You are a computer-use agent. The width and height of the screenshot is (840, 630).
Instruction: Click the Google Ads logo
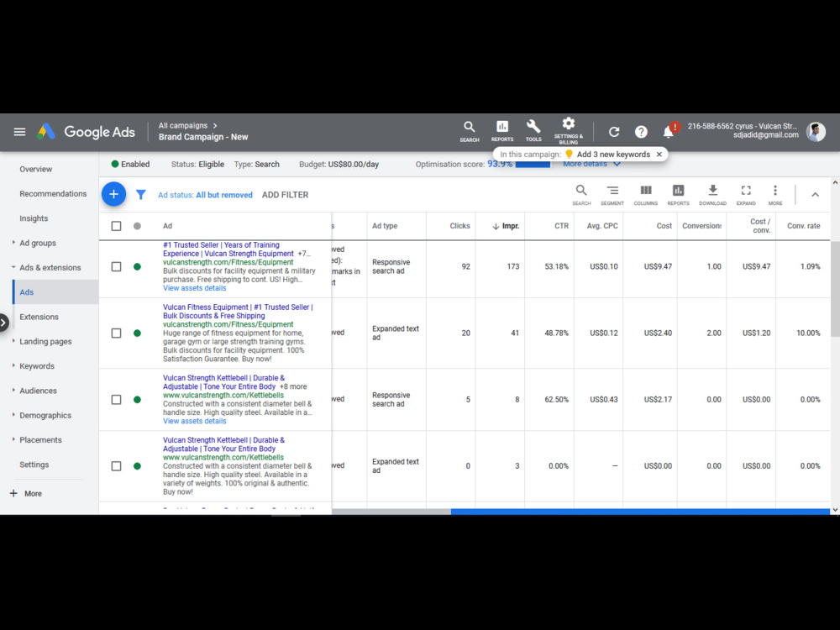tap(87, 132)
